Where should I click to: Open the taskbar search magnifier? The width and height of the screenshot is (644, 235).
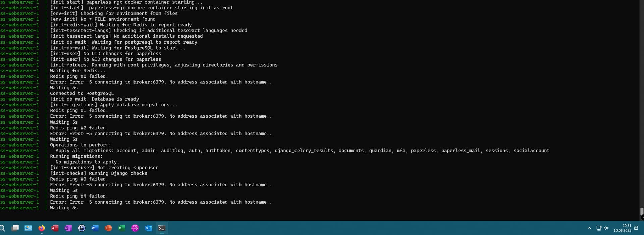(2, 228)
